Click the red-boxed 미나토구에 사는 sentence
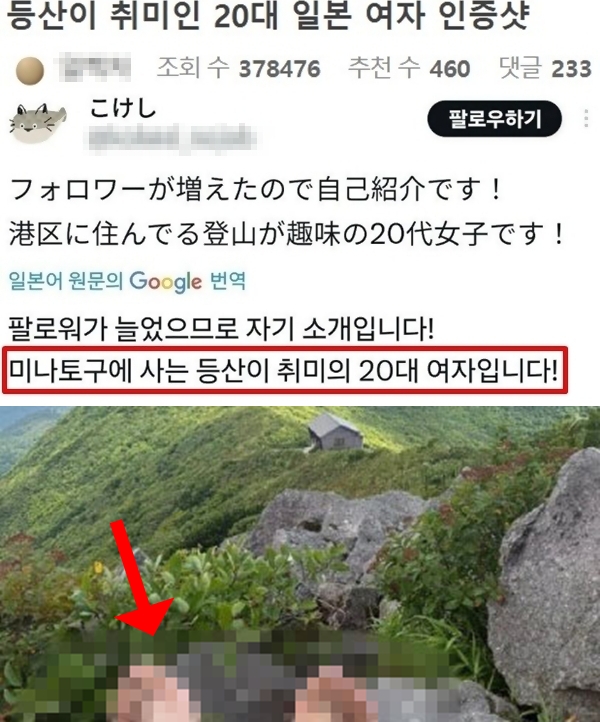Screen dimensions: 600x722 (x=285, y=370)
